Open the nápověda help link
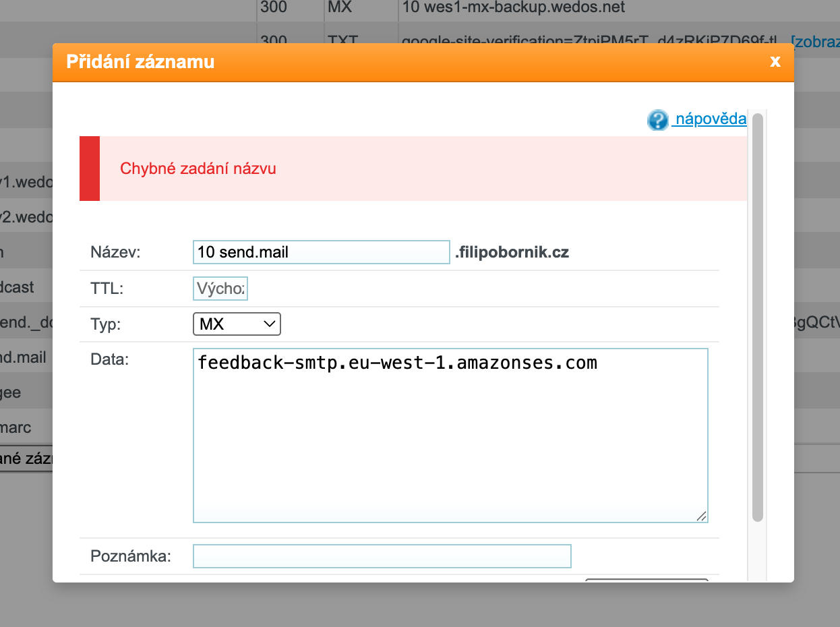 pos(711,119)
